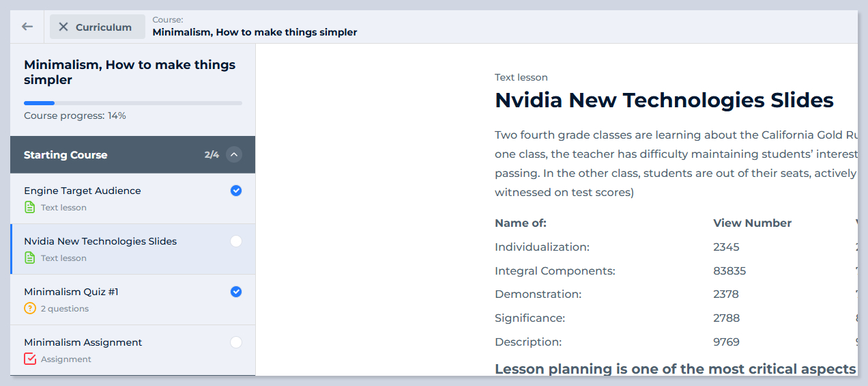Open the Minimalism Assignment item
Image resolution: width=868 pixels, height=386 pixels.
[83, 342]
